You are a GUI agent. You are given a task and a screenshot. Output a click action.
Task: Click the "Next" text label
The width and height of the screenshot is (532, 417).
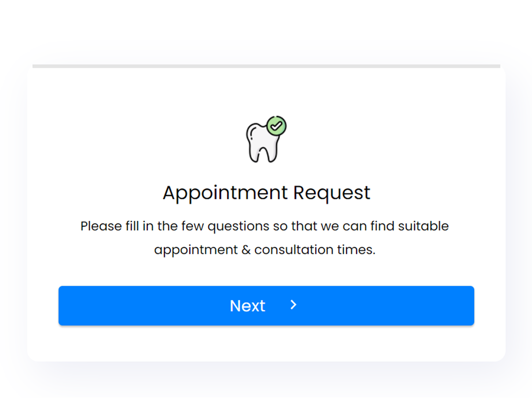(248, 306)
